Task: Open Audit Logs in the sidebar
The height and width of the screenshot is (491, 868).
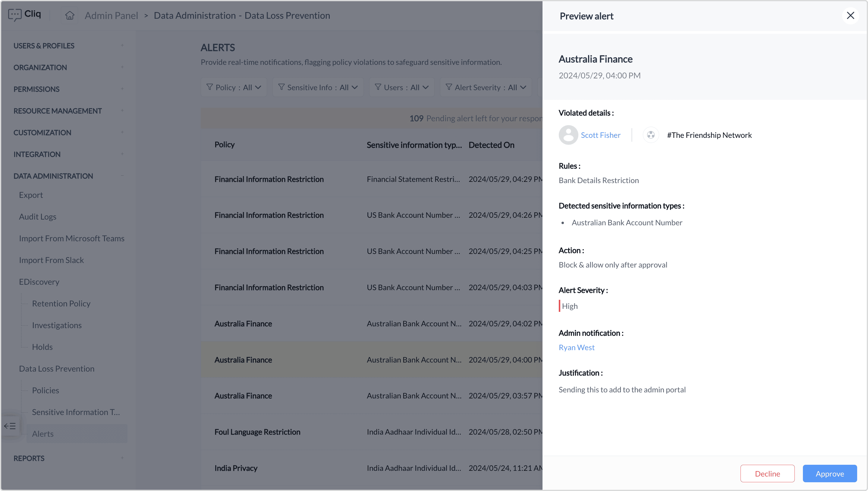Action: (x=37, y=217)
